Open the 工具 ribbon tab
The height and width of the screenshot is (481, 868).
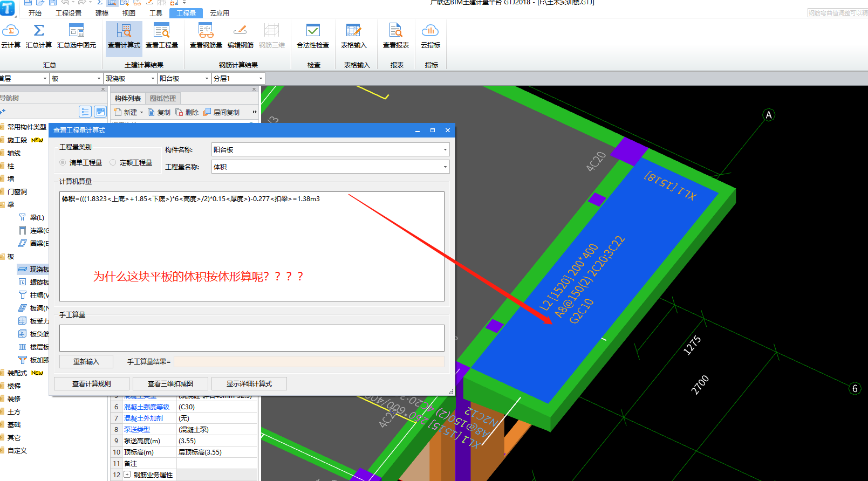pos(156,13)
